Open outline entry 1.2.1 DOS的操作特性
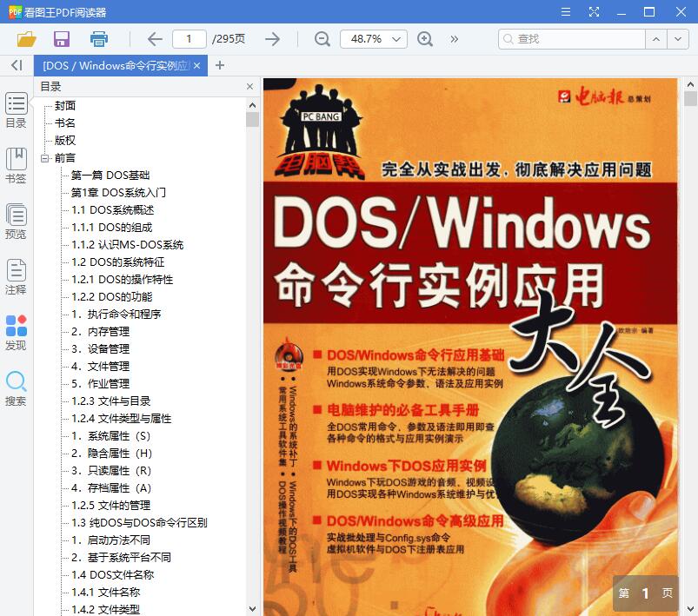The height and width of the screenshot is (616, 698). coord(122,280)
